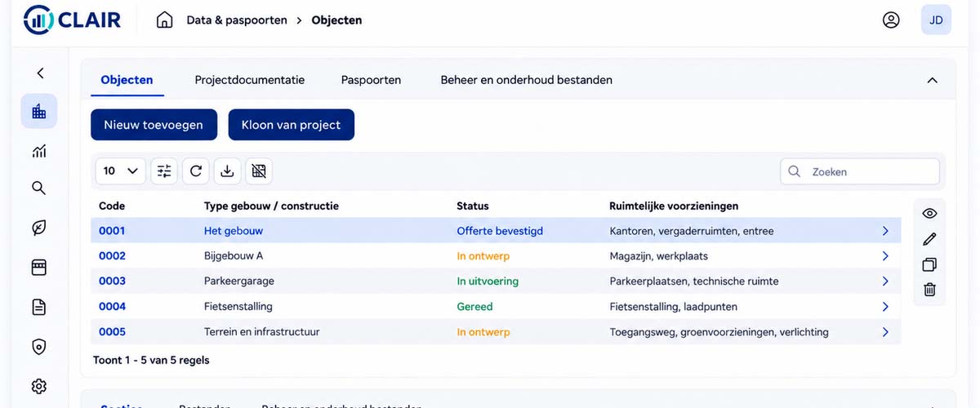Refresh the objects table
This screenshot has width=980, height=408.
click(196, 171)
